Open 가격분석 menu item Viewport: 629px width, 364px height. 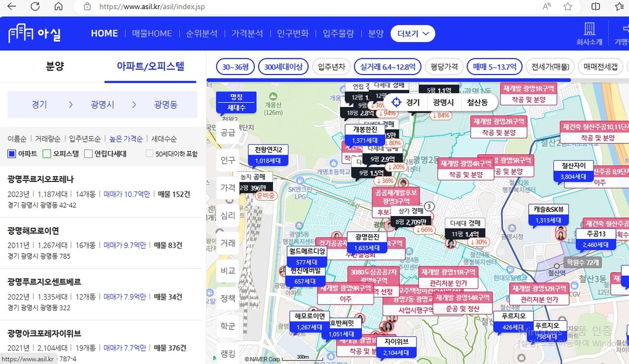pos(247,33)
